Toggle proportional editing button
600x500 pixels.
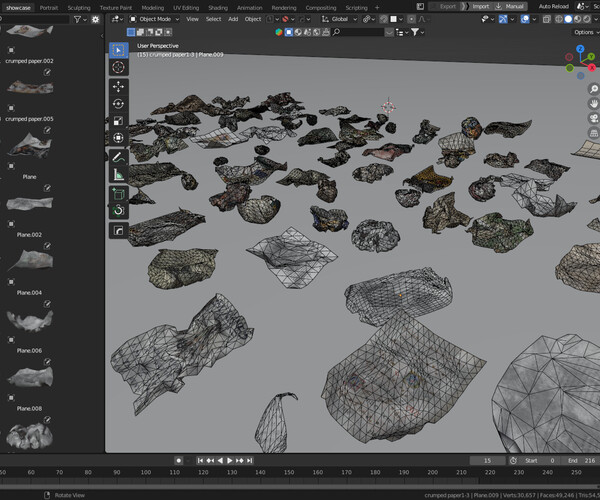coord(411,19)
